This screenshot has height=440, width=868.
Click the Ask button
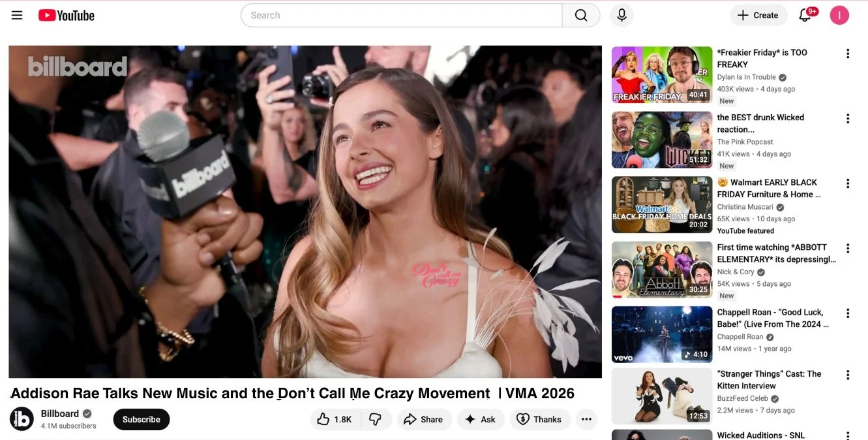[x=480, y=420]
